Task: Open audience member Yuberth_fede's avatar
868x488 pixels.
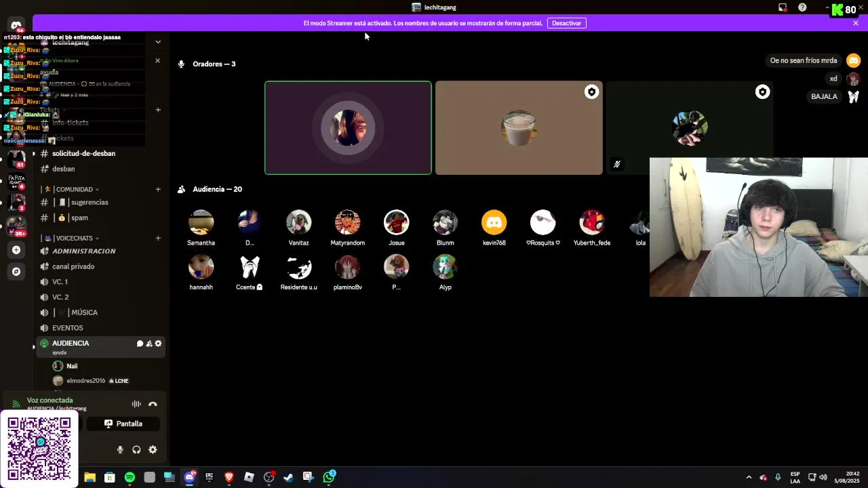Action: [x=591, y=222]
